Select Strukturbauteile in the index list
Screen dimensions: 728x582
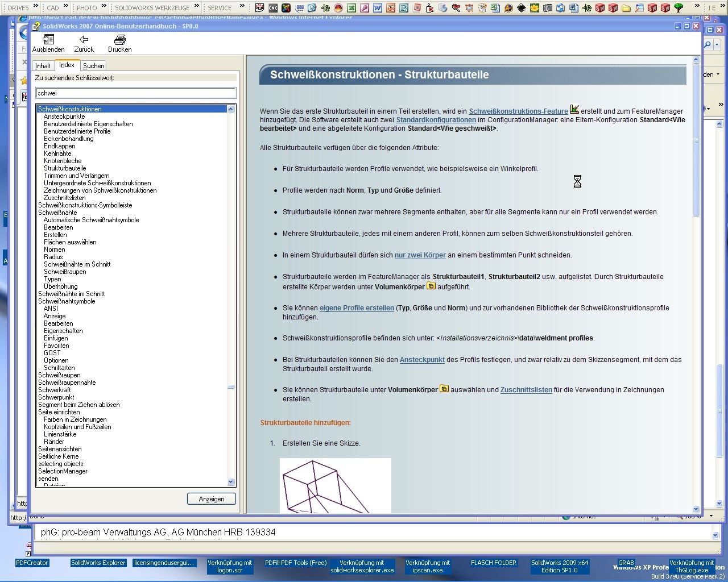pyautogui.click(x=65, y=168)
